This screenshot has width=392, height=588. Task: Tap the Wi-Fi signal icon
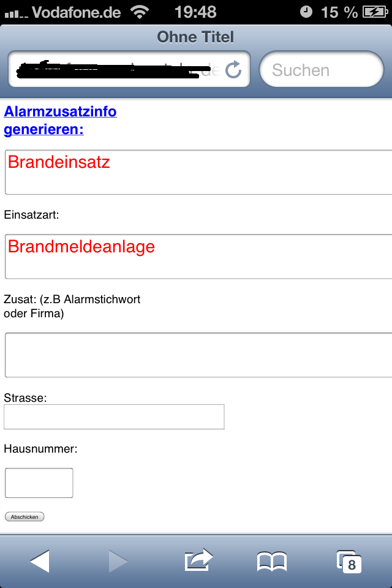[140, 12]
